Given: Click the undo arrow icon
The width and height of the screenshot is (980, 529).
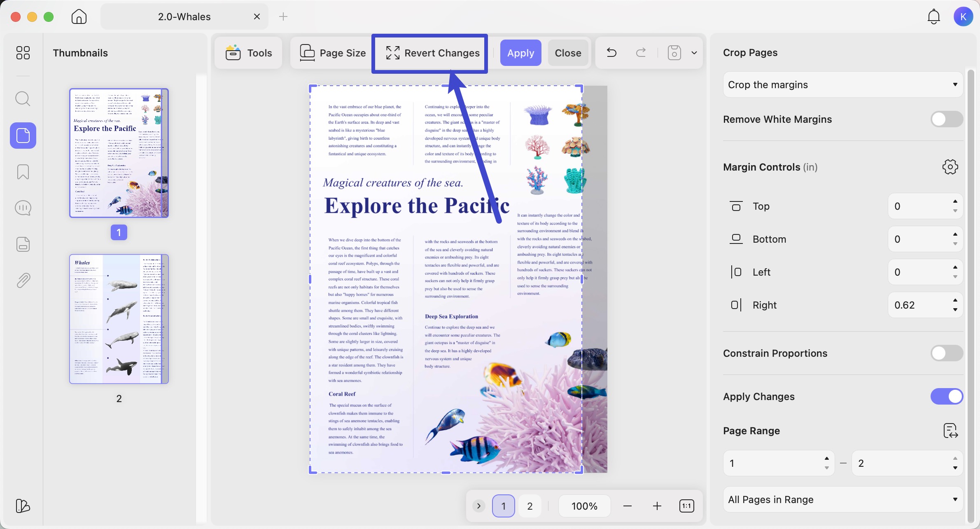Looking at the screenshot, I should [x=611, y=53].
